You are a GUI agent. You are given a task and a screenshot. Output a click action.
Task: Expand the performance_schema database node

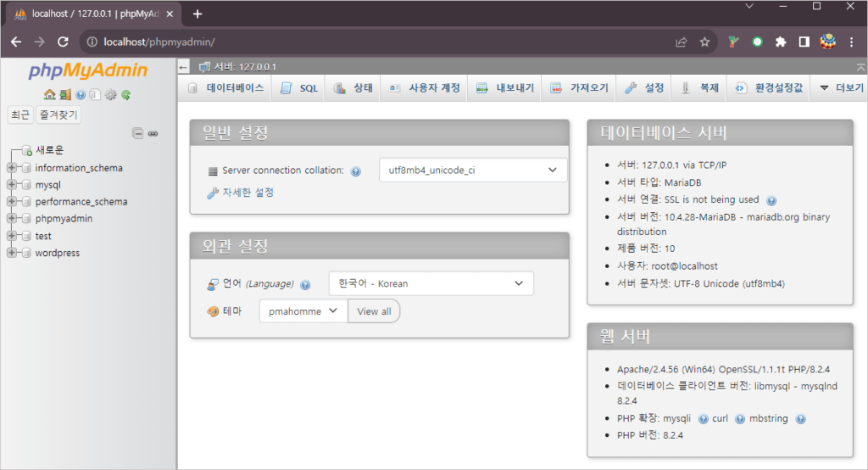coord(12,201)
